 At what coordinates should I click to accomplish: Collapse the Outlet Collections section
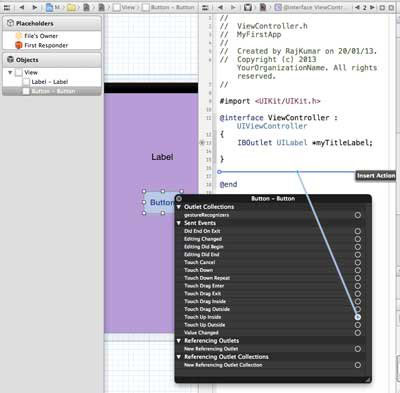179,207
